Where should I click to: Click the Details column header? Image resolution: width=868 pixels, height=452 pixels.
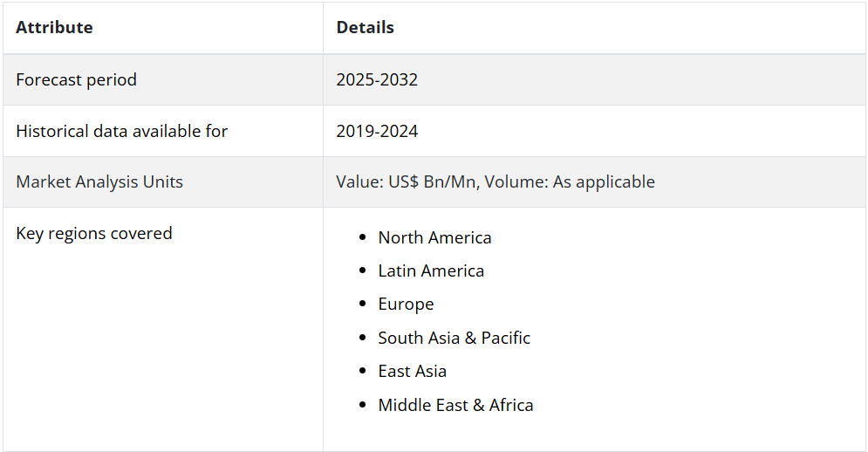point(365,27)
